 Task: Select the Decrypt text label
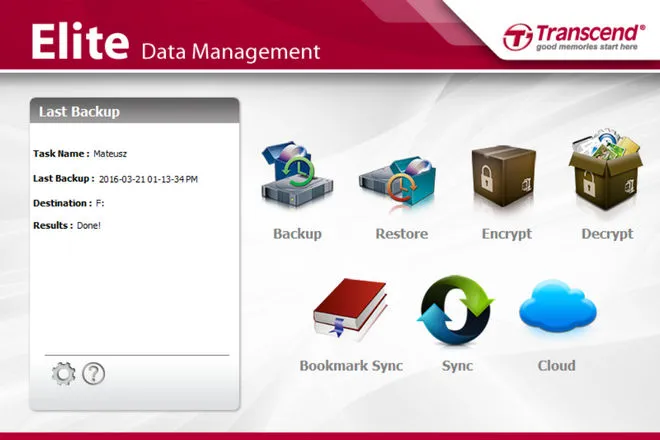(x=607, y=234)
